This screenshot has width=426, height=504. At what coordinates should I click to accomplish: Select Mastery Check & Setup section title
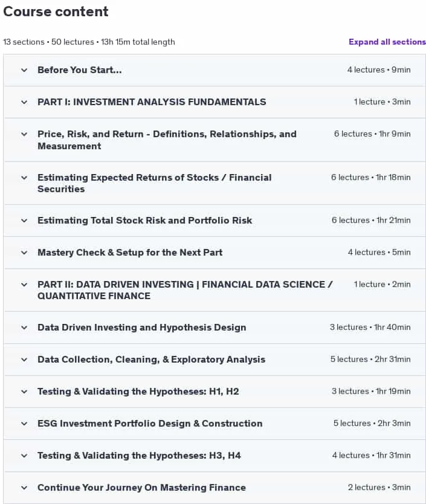coord(130,253)
